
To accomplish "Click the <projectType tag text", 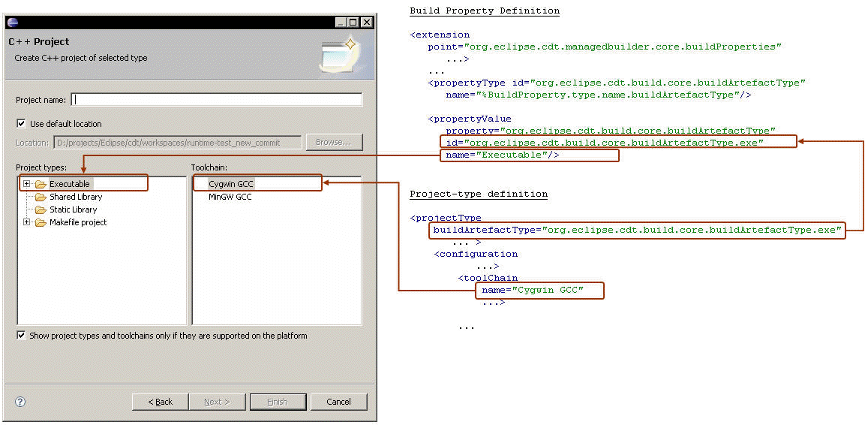I will [446, 218].
